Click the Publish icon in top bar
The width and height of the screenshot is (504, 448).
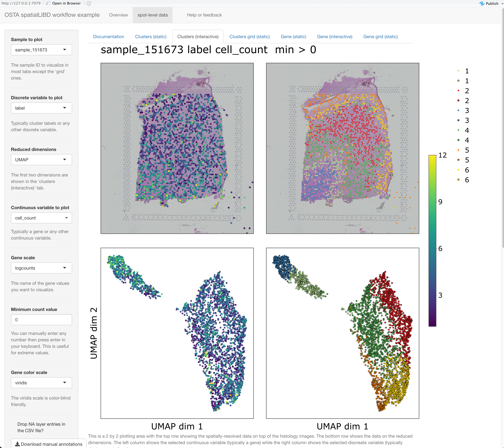tap(482, 3)
